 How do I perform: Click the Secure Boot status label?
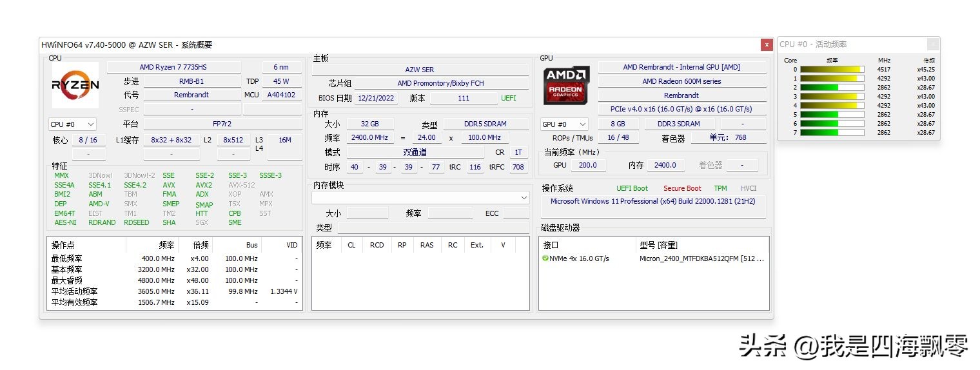pyautogui.click(x=682, y=188)
